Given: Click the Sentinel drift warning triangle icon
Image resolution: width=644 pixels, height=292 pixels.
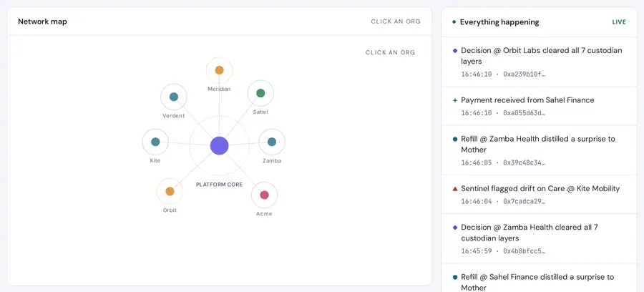Looking at the screenshot, I should coord(454,189).
